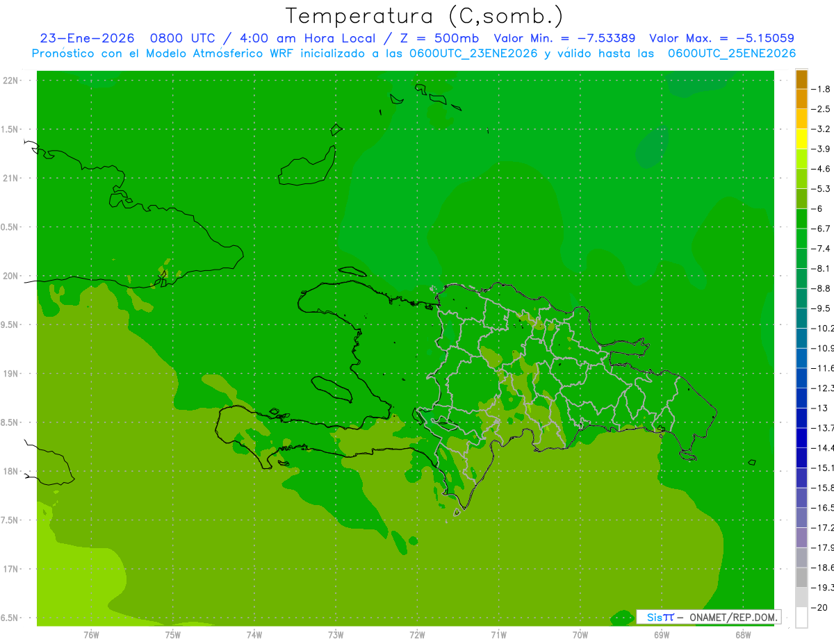Click the '6.5N' latitude label
This screenshot has width=834, height=644.
pos(10,618)
